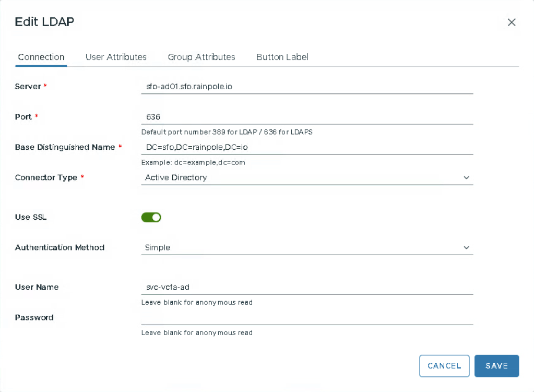Focus the Port number field
The height and width of the screenshot is (392, 534).
point(307,117)
